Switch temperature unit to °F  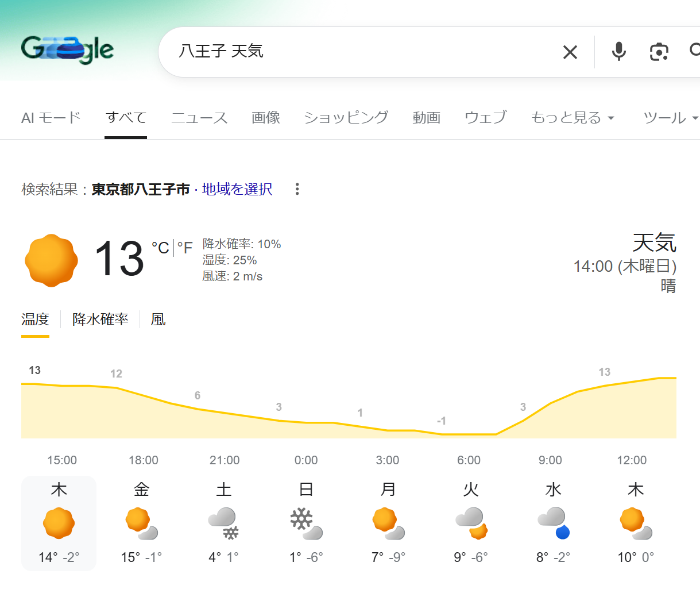coord(185,248)
